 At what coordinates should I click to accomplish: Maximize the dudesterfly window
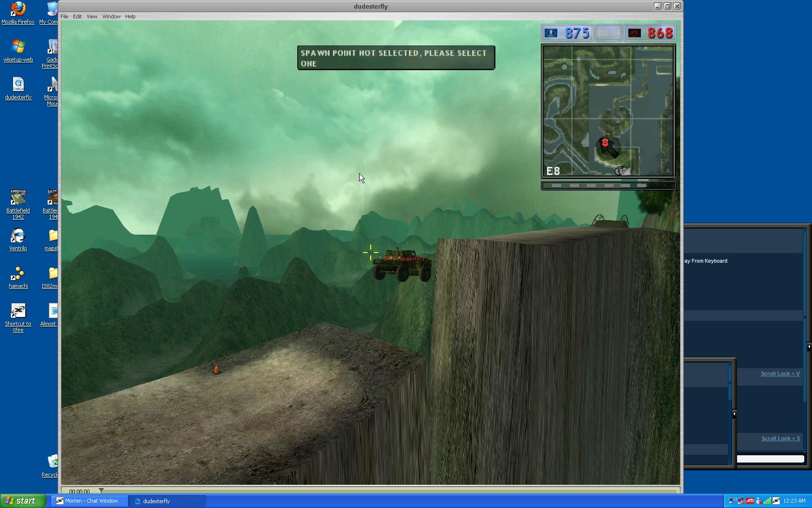(667, 6)
